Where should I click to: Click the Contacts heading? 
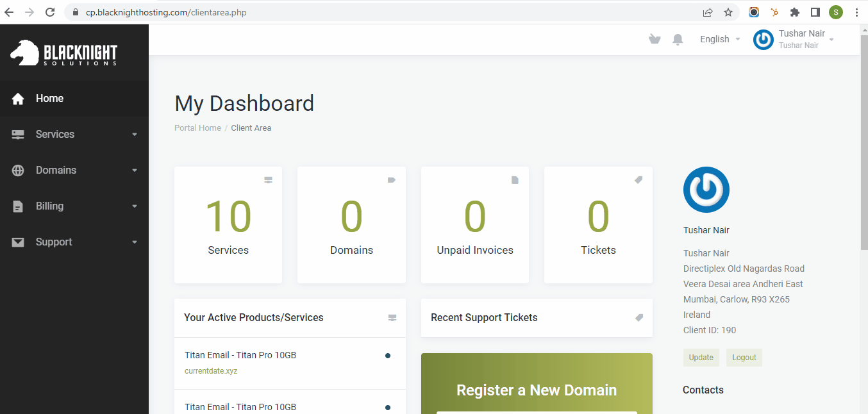(703, 390)
